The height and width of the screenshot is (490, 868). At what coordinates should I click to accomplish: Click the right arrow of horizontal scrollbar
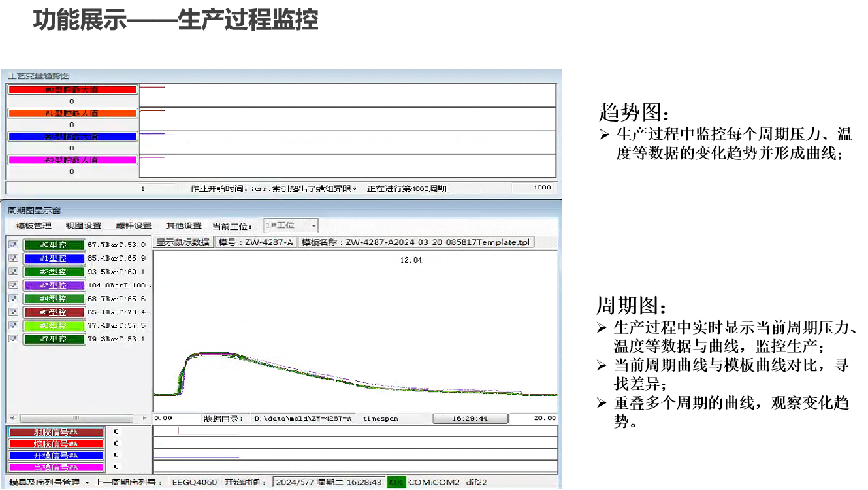144,418
